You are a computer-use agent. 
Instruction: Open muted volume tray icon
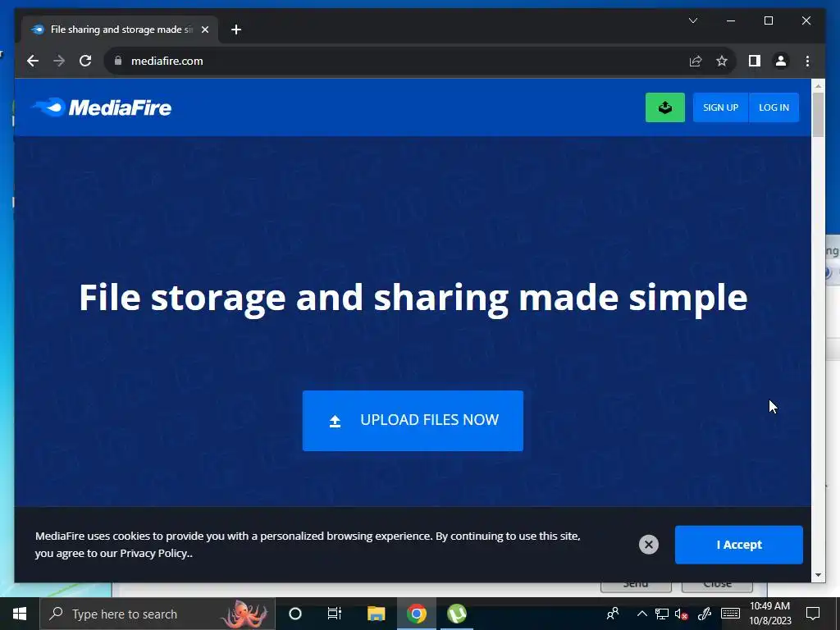[682, 614]
